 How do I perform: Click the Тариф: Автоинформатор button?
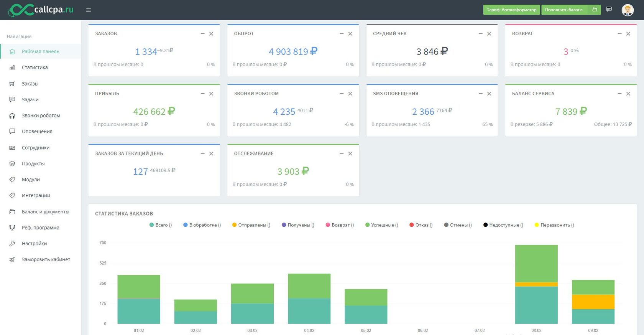pyautogui.click(x=511, y=10)
